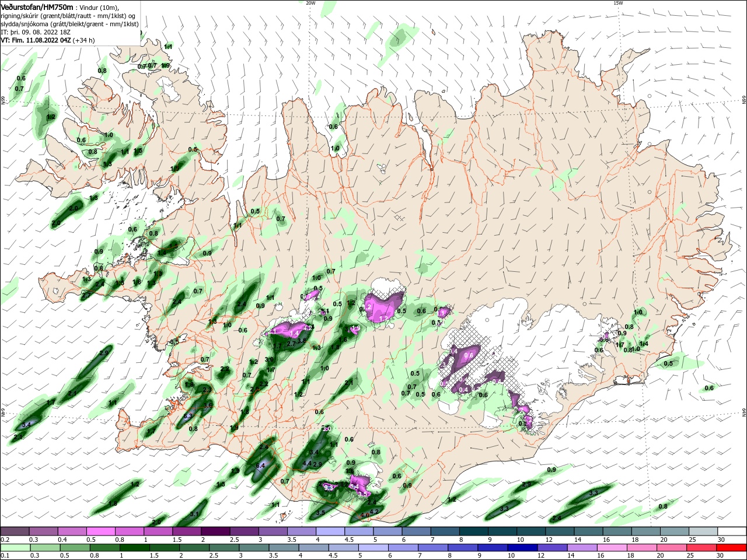Screen dimensions: 747x560
Task: Click the purple swatch between 0.3 and 0.4
Action: point(43,531)
